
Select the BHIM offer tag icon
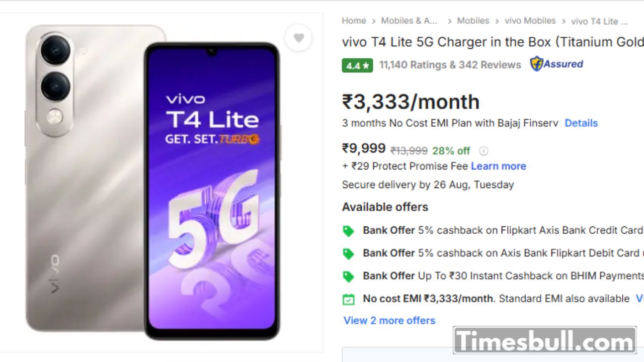(x=348, y=276)
